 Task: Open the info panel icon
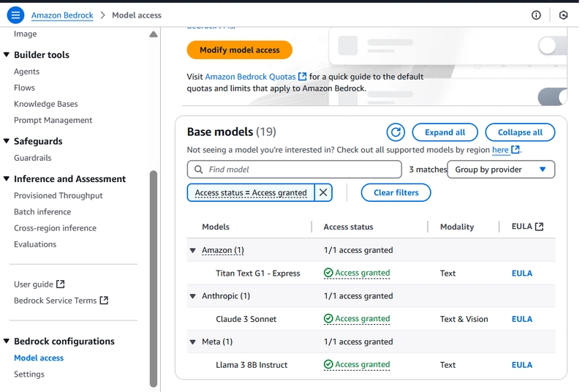(x=536, y=15)
